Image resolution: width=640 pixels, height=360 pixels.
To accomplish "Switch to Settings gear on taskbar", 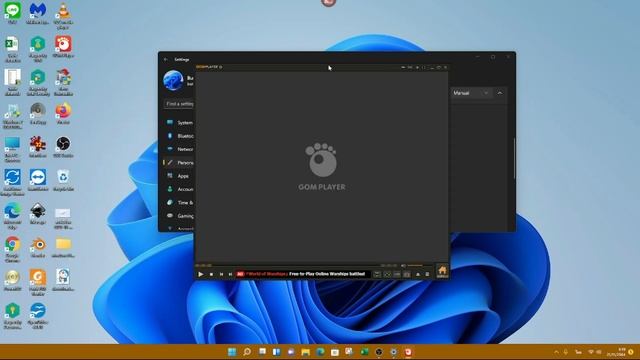I will click(393, 352).
